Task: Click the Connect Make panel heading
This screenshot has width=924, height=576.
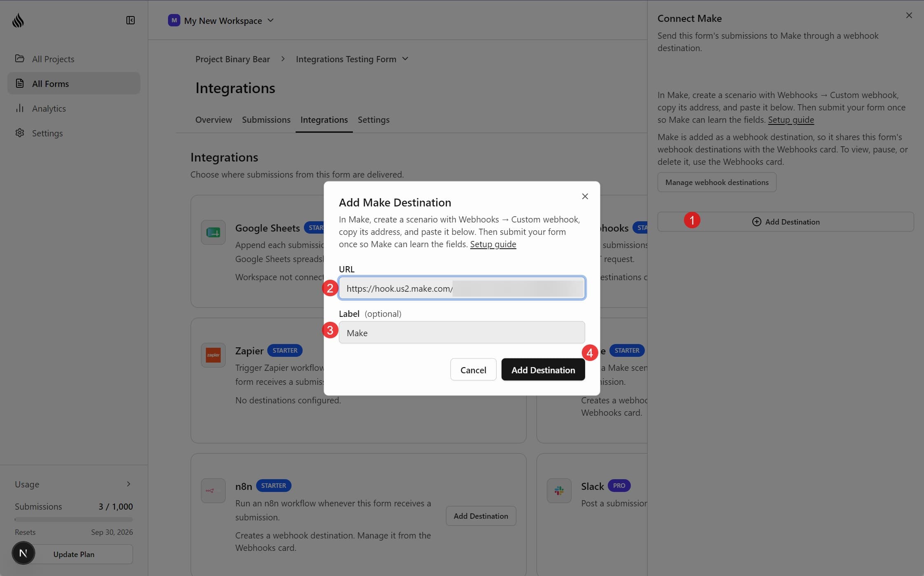Action: click(x=689, y=18)
